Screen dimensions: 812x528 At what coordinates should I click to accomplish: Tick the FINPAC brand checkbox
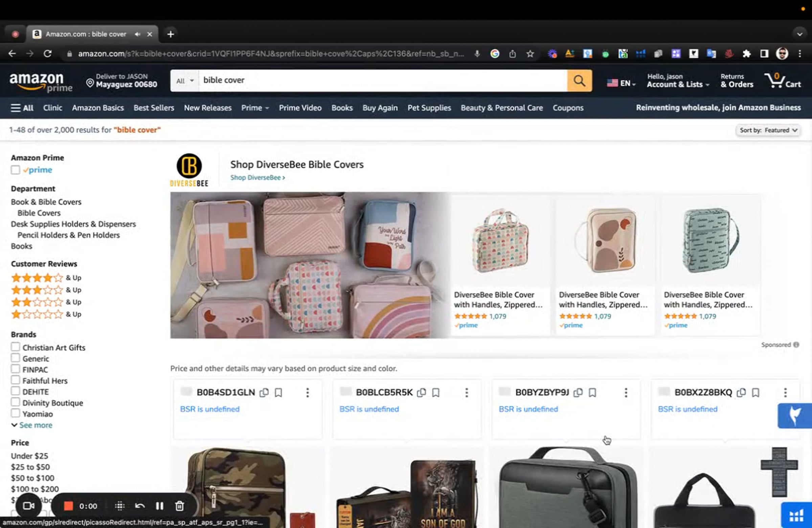click(15, 369)
